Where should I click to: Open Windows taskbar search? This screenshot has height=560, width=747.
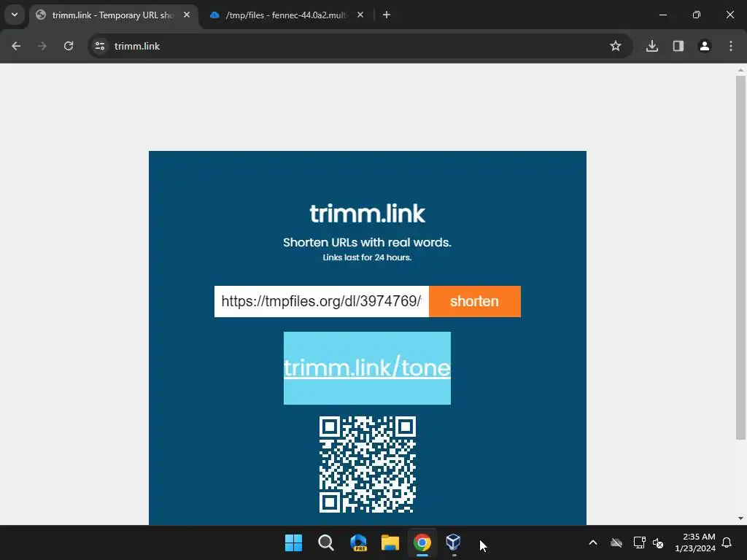coord(326,542)
